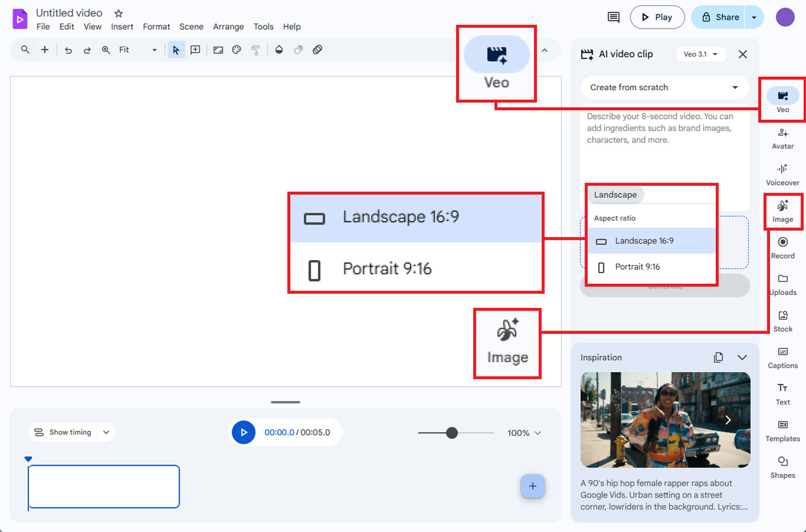The width and height of the screenshot is (806, 532).
Task: Select the Avatar sidebar tool
Action: [782, 137]
